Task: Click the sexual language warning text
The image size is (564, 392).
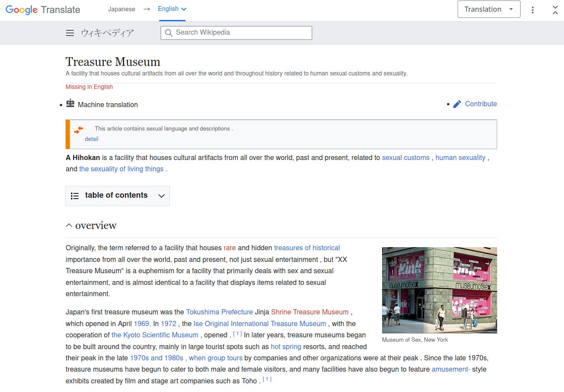Action: (x=164, y=129)
